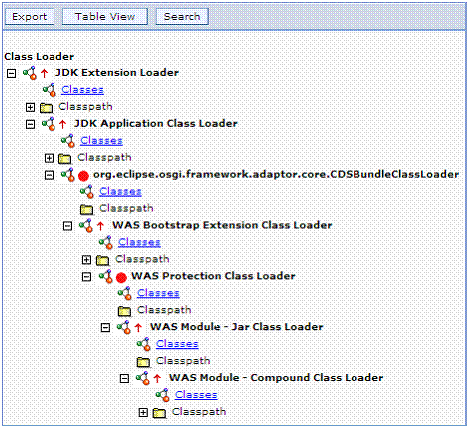Expand Classpath under JDK Application Class Loader

click(50, 158)
